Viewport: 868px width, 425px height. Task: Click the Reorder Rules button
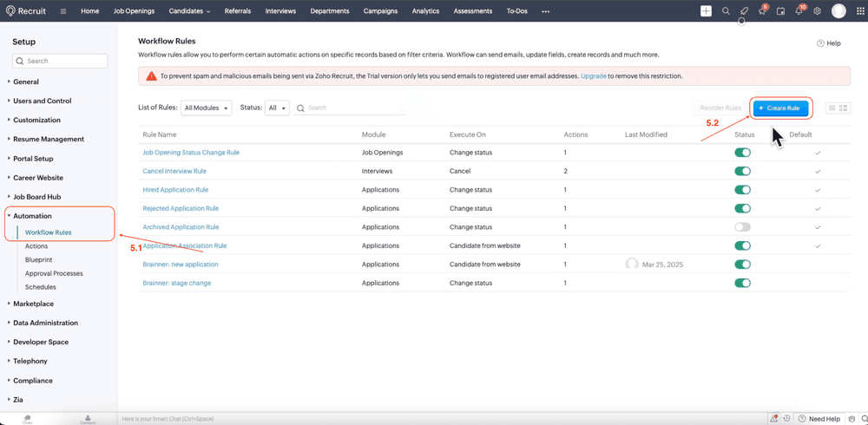(720, 108)
